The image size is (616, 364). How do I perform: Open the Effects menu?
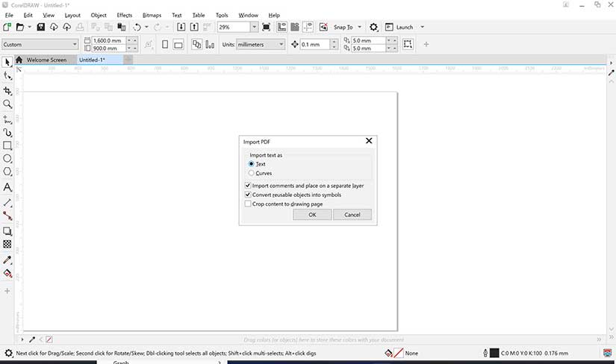coord(125,15)
